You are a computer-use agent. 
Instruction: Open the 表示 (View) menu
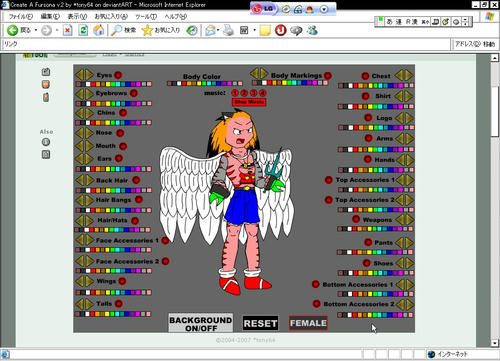coord(77,16)
